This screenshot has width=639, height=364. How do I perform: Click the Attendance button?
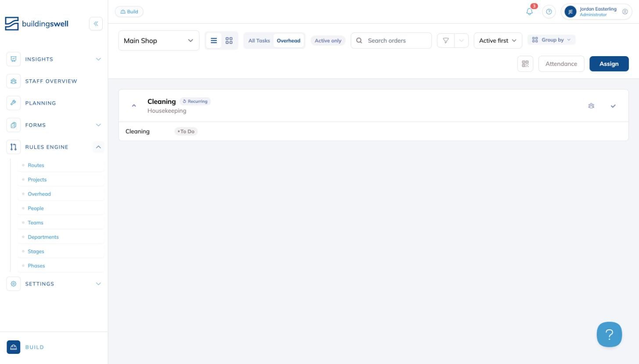(x=561, y=64)
